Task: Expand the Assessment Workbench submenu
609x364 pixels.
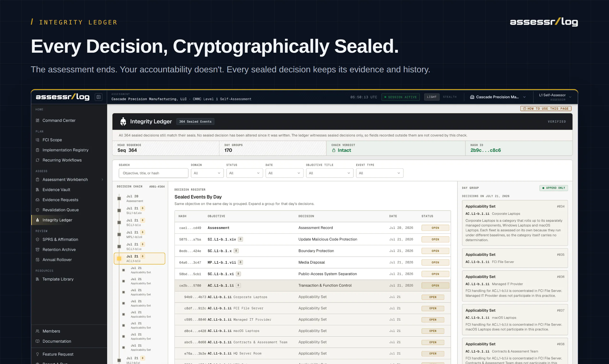Action: [x=102, y=180]
